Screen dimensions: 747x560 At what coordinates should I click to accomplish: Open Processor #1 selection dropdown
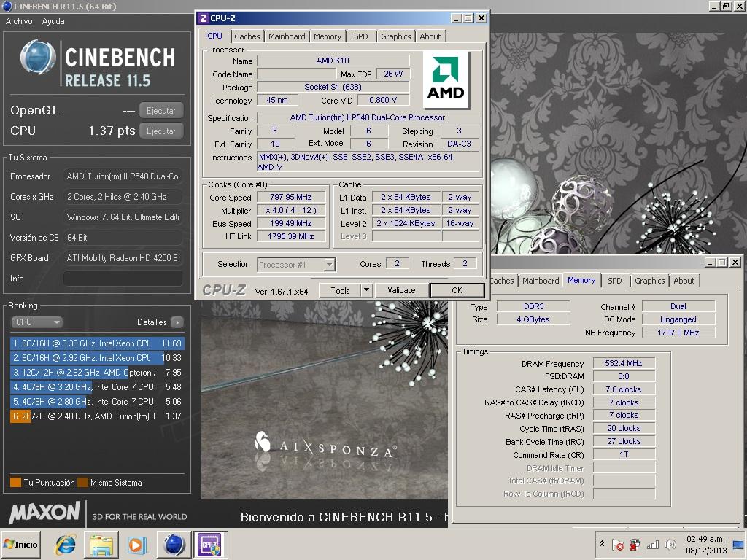(296, 264)
